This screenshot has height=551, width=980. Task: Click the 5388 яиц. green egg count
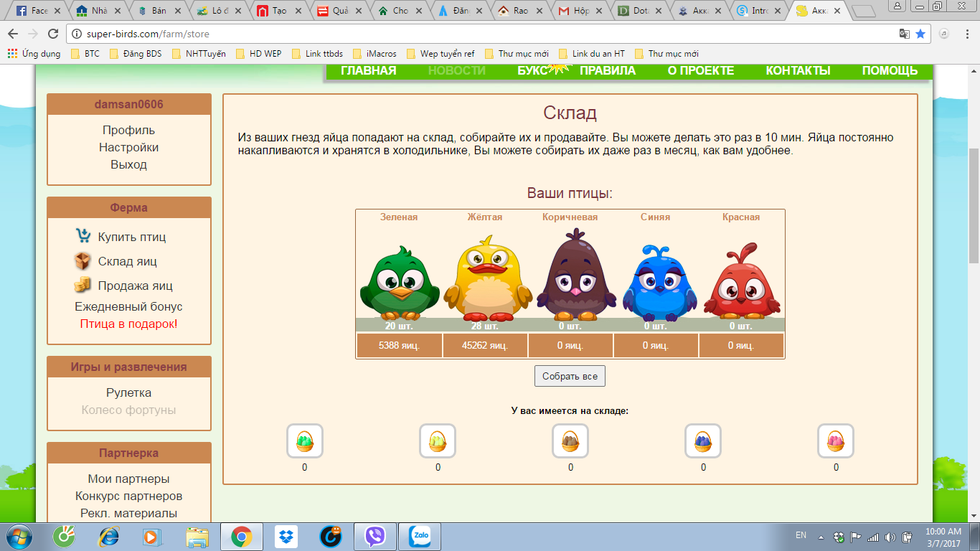point(400,345)
